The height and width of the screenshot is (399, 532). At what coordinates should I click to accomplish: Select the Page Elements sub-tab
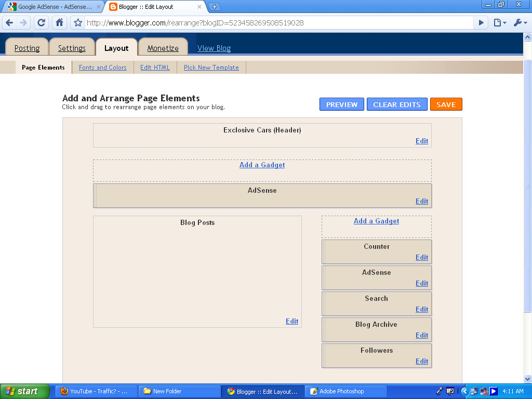click(43, 67)
